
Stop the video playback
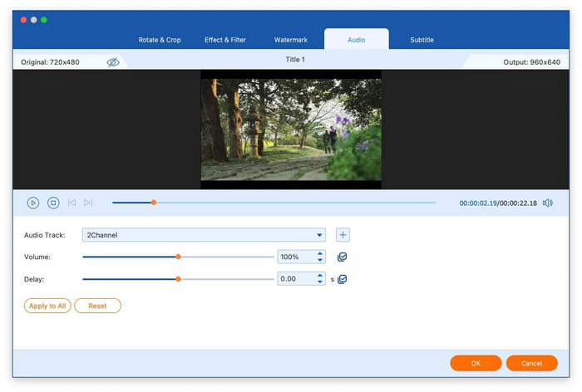point(53,203)
